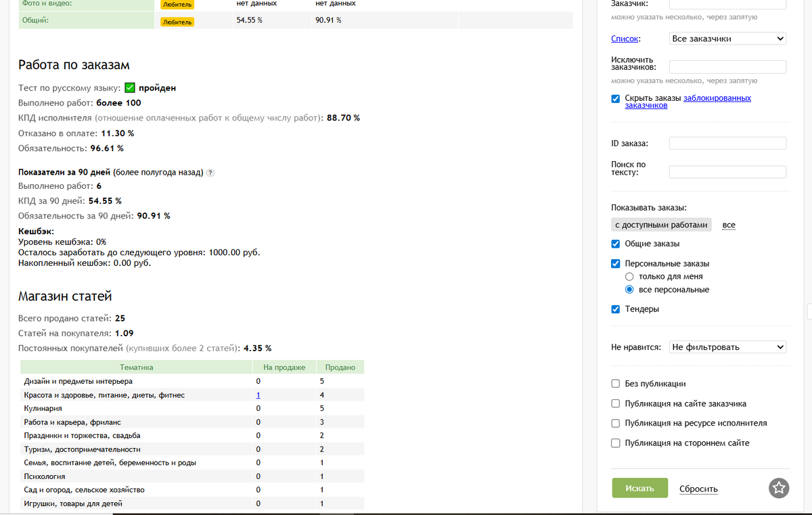Click the Праздники и торжества, свадьба row
Screen dimensions: 812x515
pos(192,435)
